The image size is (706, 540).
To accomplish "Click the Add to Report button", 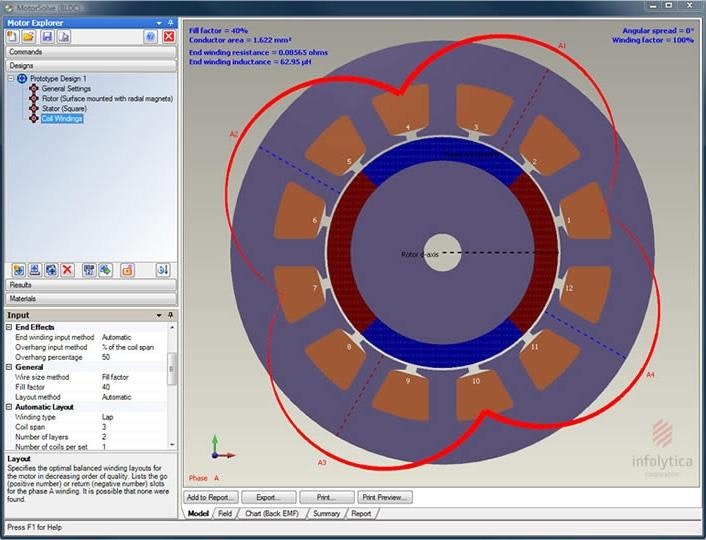I will (x=211, y=497).
